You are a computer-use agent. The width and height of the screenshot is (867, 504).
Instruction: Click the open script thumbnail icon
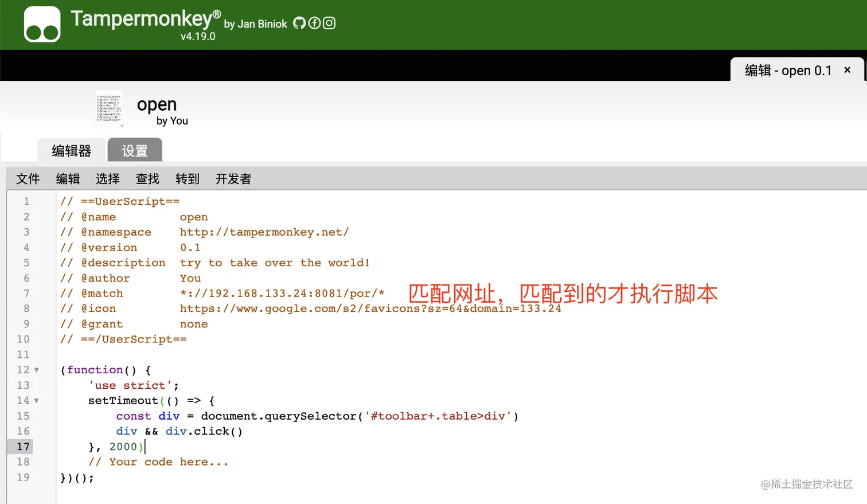[109, 108]
